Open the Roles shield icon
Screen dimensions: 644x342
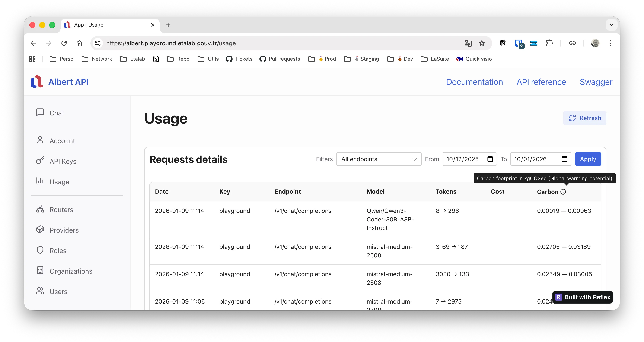tap(40, 250)
